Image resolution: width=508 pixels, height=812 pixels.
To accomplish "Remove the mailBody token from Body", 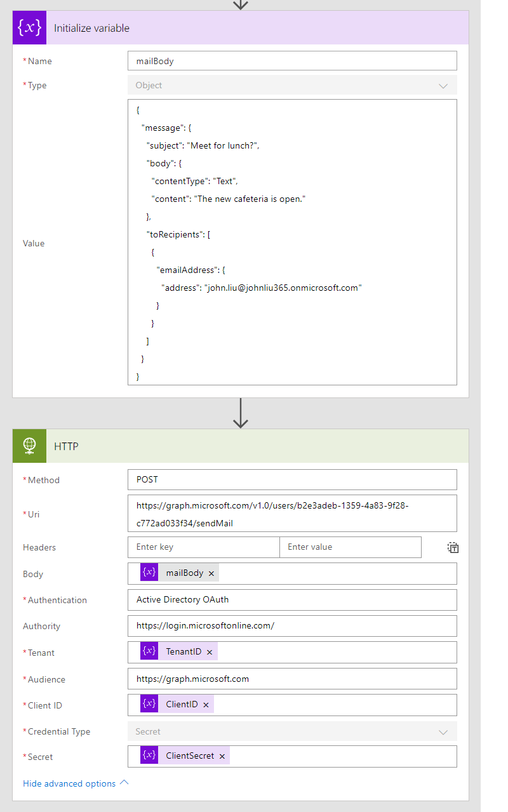I will click(211, 573).
